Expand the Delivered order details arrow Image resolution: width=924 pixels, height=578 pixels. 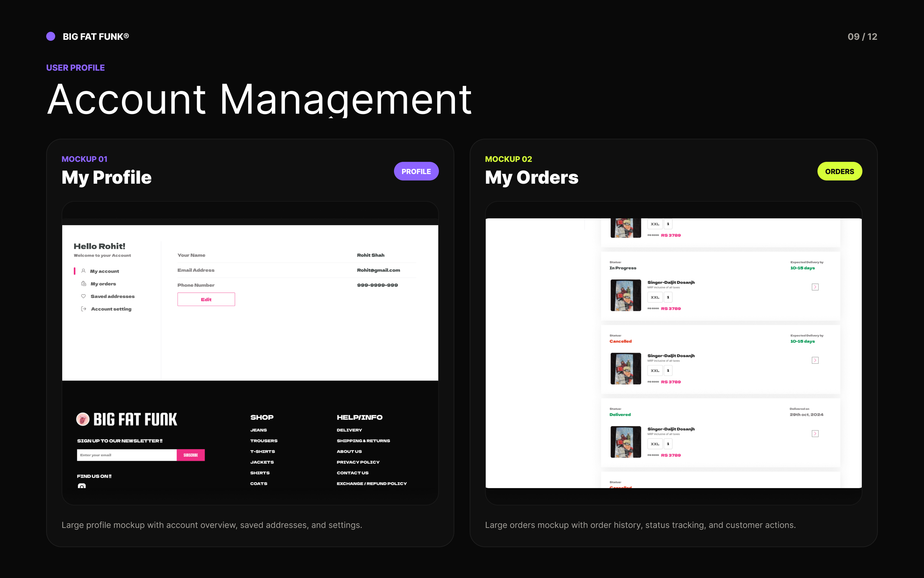point(815,433)
